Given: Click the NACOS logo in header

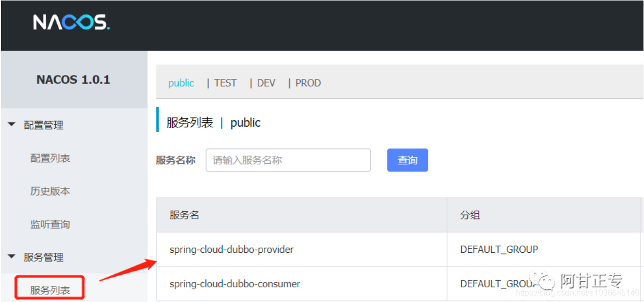Looking at the screenshot, I should click(x=71, y=22).
